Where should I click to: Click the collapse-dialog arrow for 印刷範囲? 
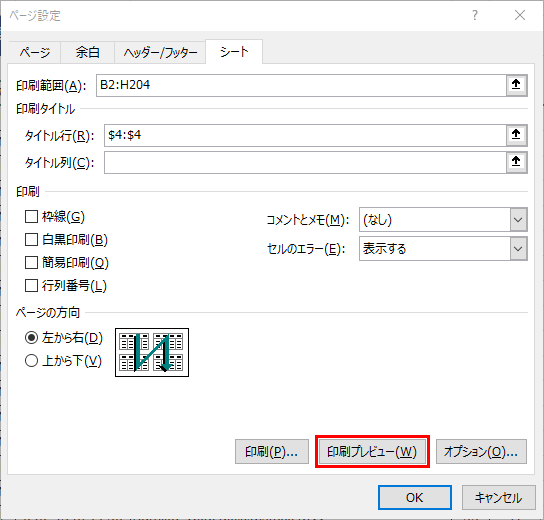516,85
